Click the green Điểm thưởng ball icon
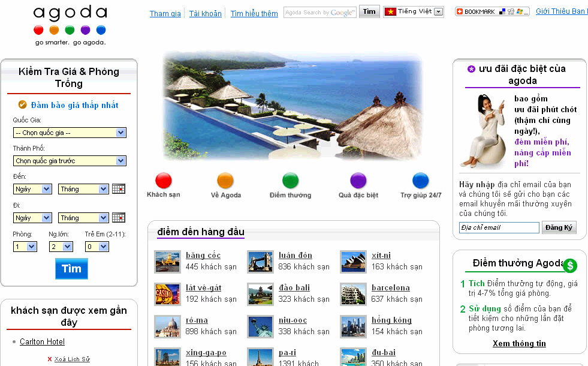Screen dimensions: 588x366 click(x=290, y=181)
